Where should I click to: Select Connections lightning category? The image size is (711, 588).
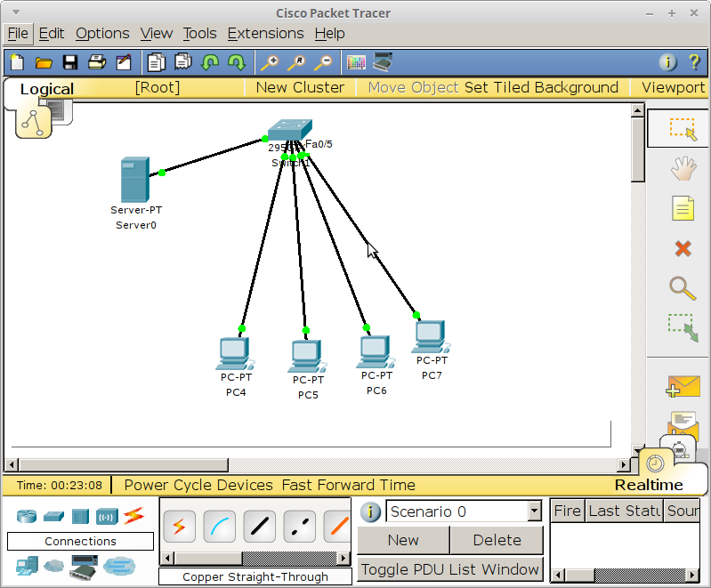coord(133,515)
